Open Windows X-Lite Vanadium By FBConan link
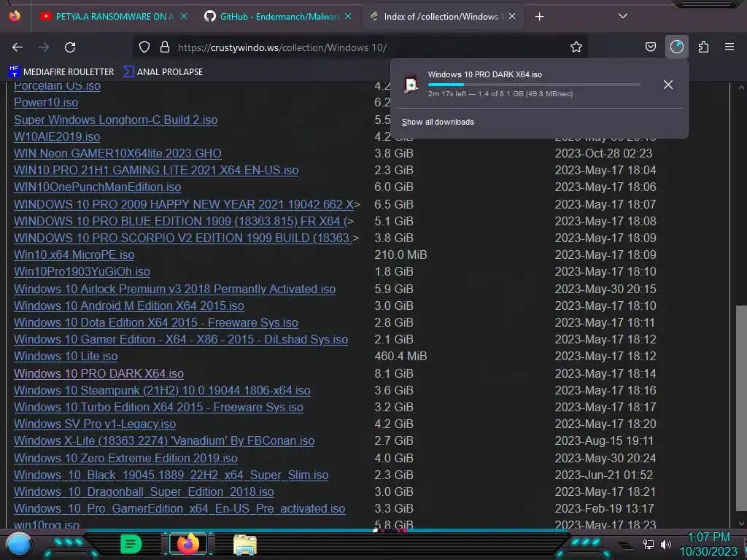 tap(164, 441)
